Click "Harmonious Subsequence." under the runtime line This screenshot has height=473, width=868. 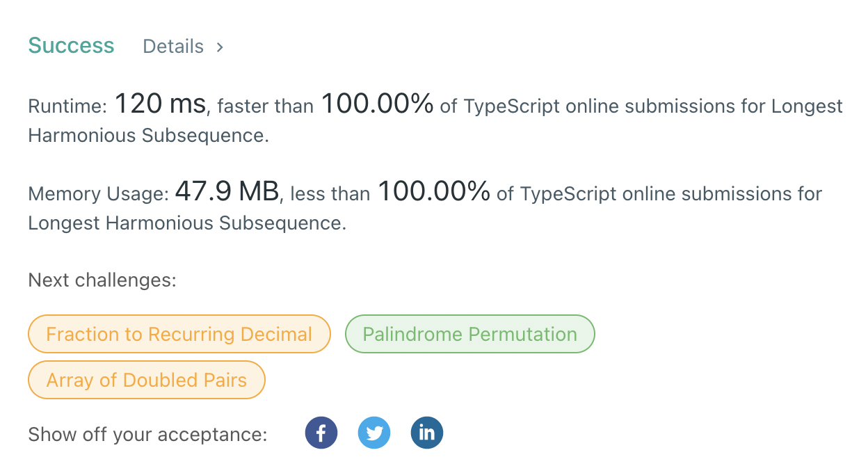(x=148, y=136)
